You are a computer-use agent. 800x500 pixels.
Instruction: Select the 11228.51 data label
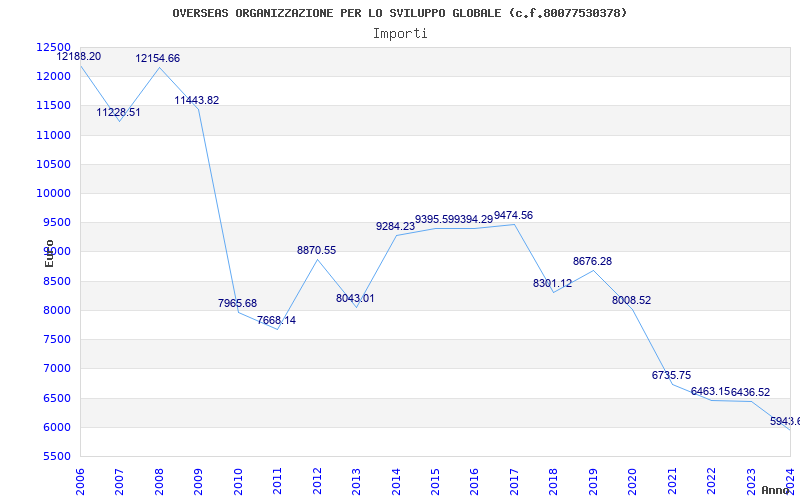(118, 112)
